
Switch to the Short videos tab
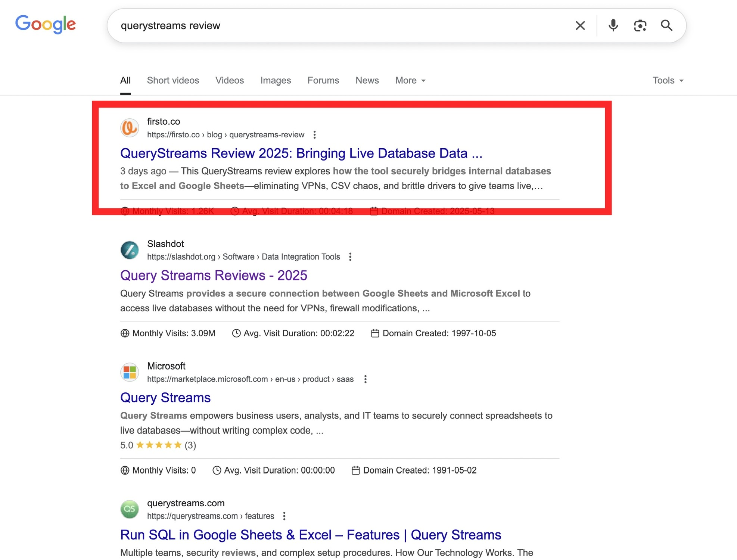point(173,80)
